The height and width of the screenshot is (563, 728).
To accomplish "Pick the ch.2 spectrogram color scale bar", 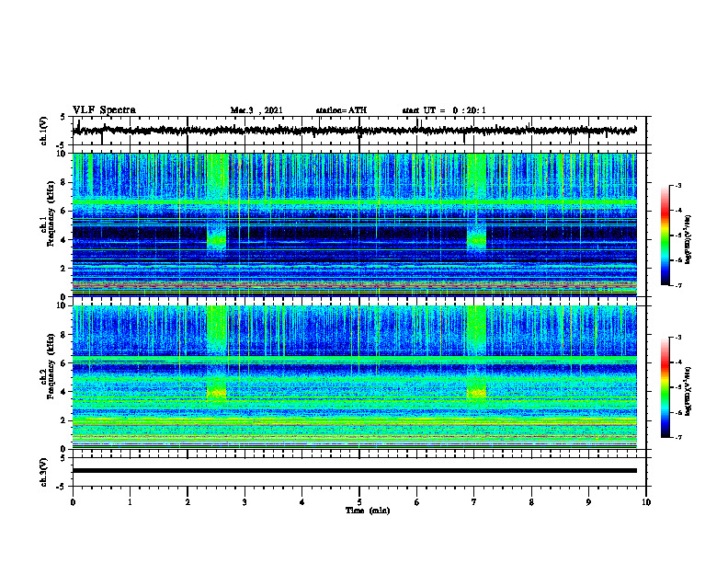I will [665, 387].
